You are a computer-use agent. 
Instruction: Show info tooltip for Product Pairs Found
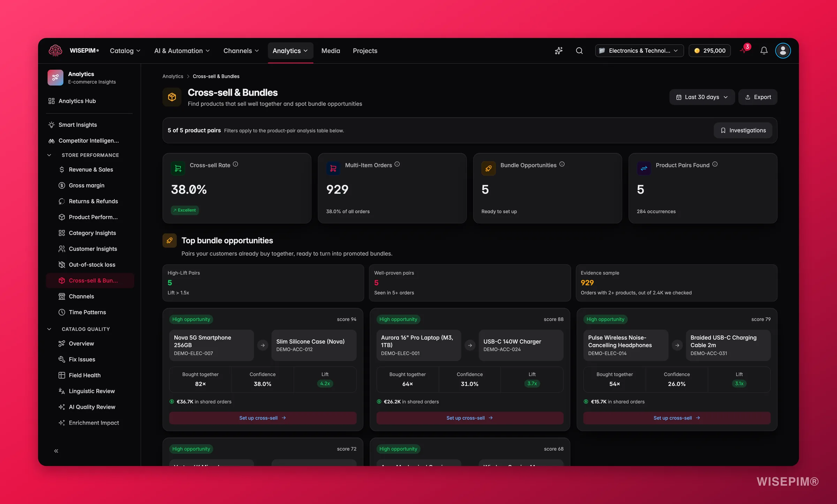point(715,164)
